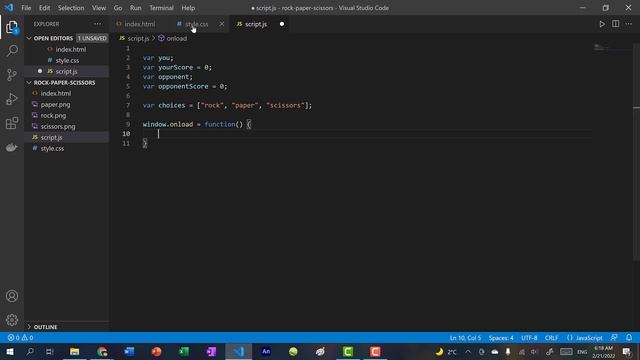This screenshot has height=360, width=640.
Task: Open Adobe Animate from the taskbar
Action: (x=266, y=351)
